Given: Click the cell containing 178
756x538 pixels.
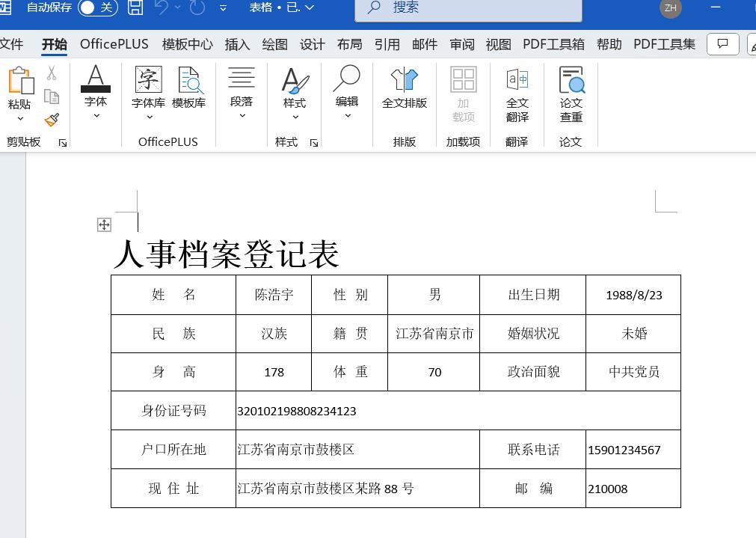Looking at the screenshot, I should pos(274,372).
